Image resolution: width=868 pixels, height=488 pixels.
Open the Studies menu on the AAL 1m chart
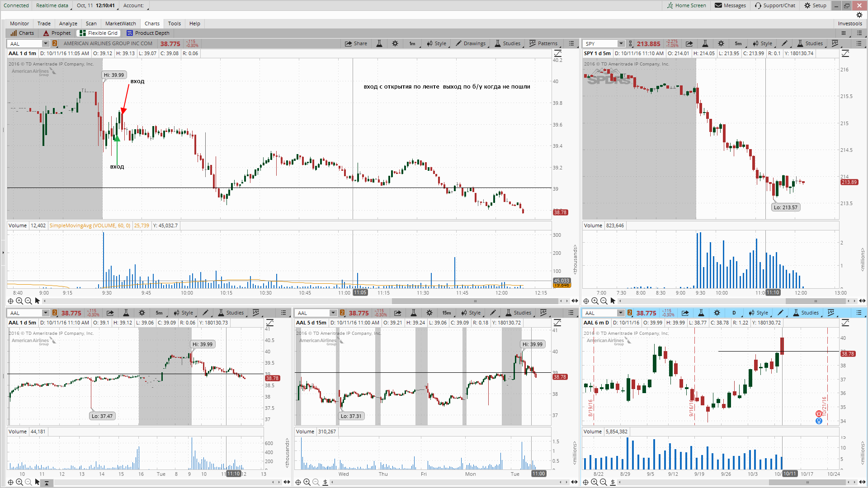point(507,43)
